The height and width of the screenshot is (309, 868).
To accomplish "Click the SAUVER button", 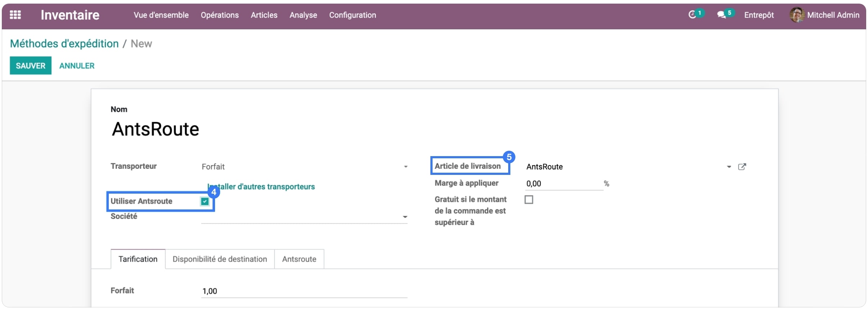I will [31, 66].
